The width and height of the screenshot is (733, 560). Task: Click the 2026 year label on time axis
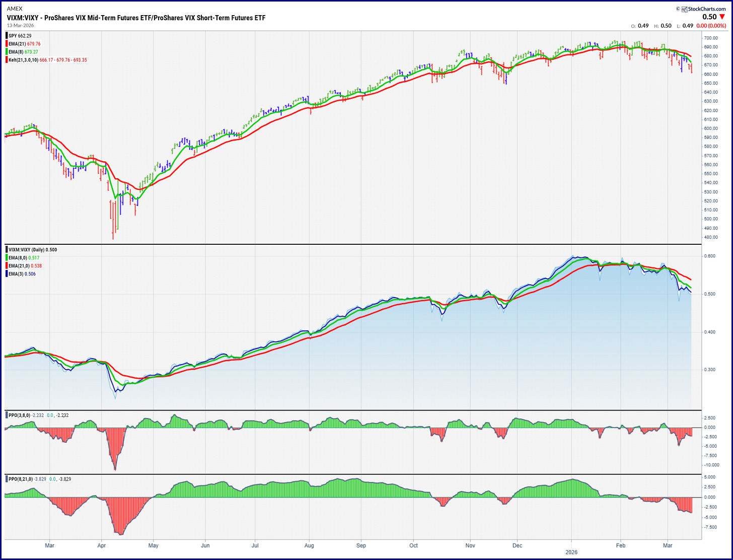point(571,552)
